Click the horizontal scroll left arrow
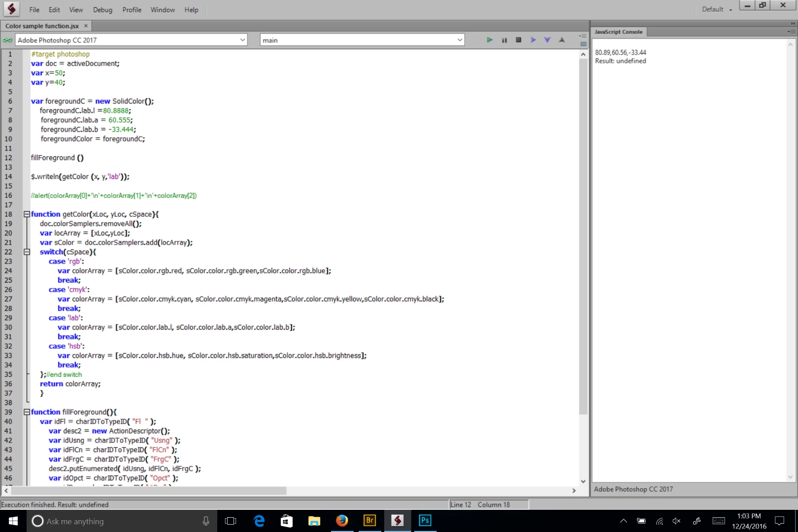Image resolution: width=798 pixels, height=532 pixels. point(6,491)
